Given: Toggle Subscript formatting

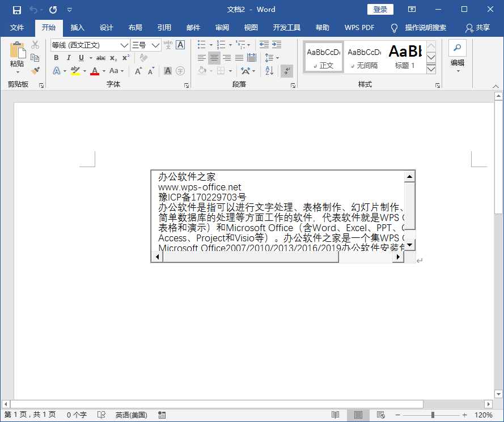Looking at the screenshot, I should (x=113, y=58).
